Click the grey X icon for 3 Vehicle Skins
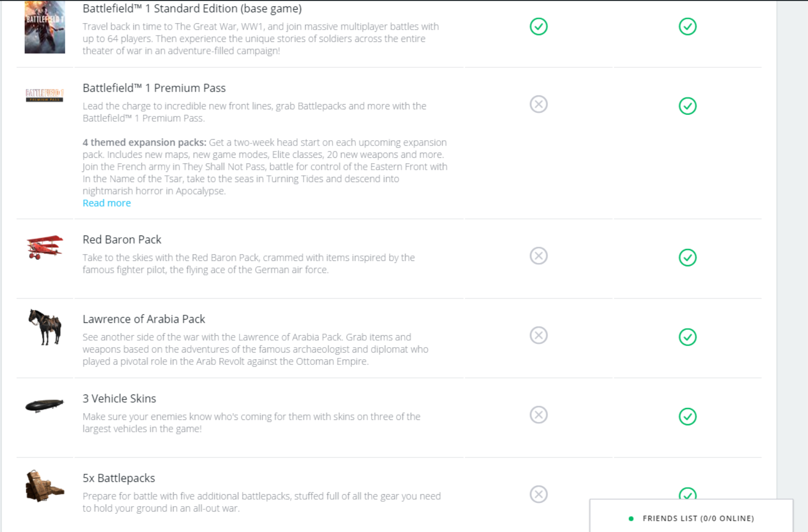This screenshot has height=532, width=808. pos(538,414)
